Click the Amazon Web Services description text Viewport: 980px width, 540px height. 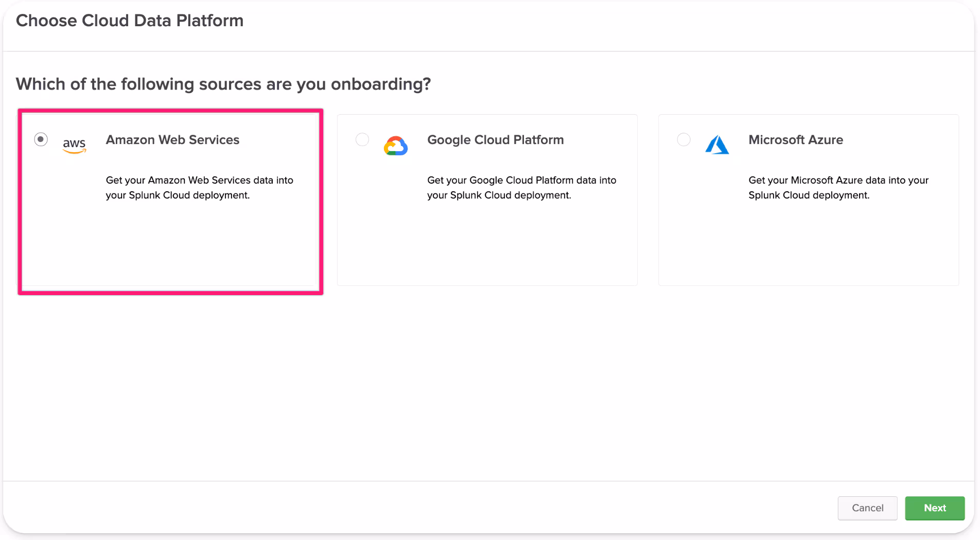click(x=199, y=188)
